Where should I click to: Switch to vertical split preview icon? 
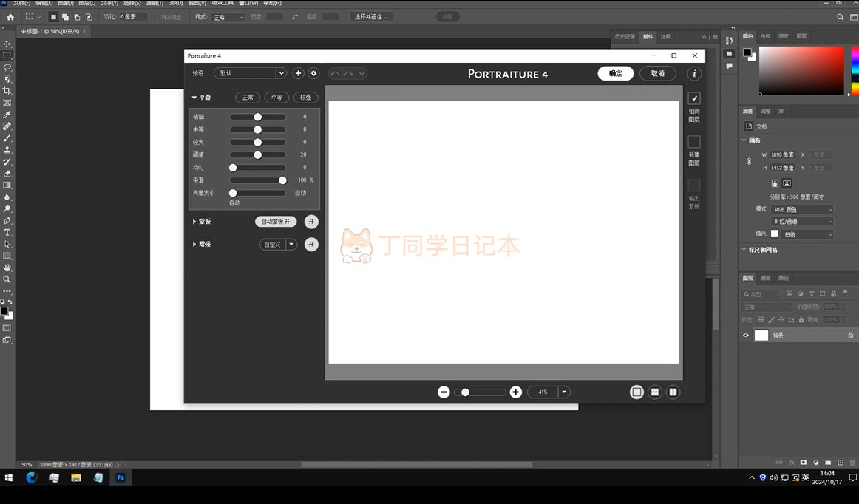coord(673,392)
